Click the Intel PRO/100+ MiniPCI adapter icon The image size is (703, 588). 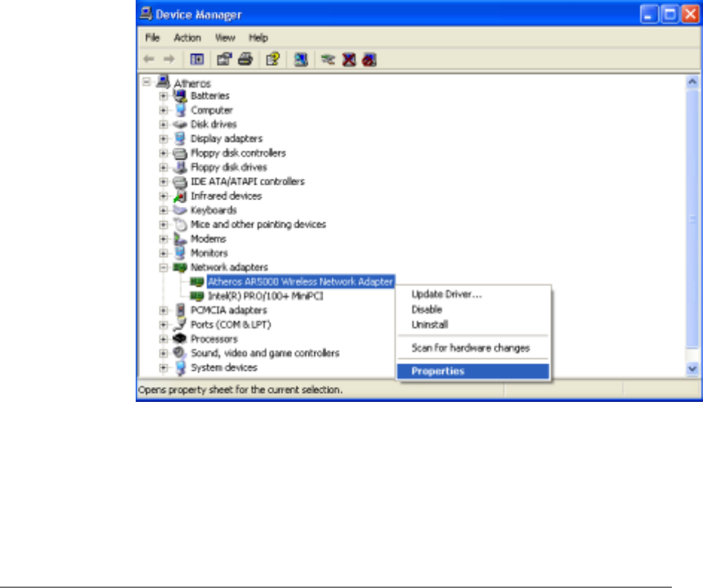(197, 297)
